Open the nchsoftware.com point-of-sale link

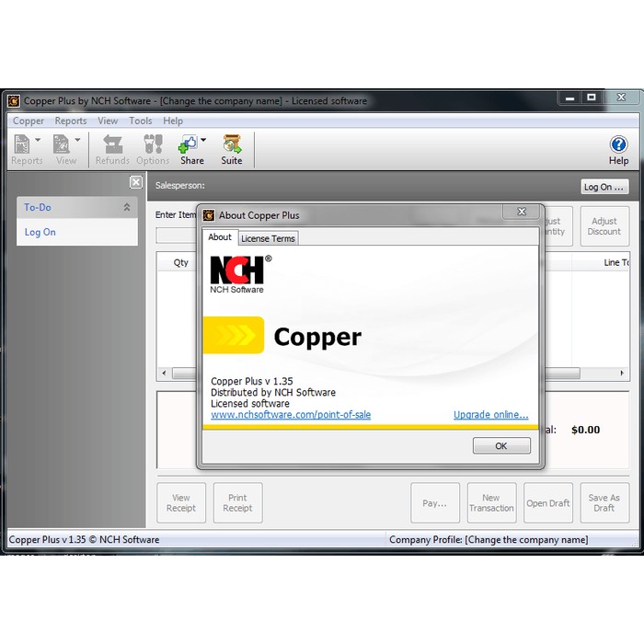[291, 415]
